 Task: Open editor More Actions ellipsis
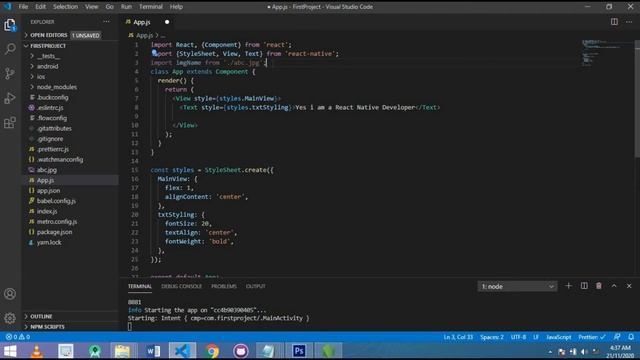(x=629, y=22)
